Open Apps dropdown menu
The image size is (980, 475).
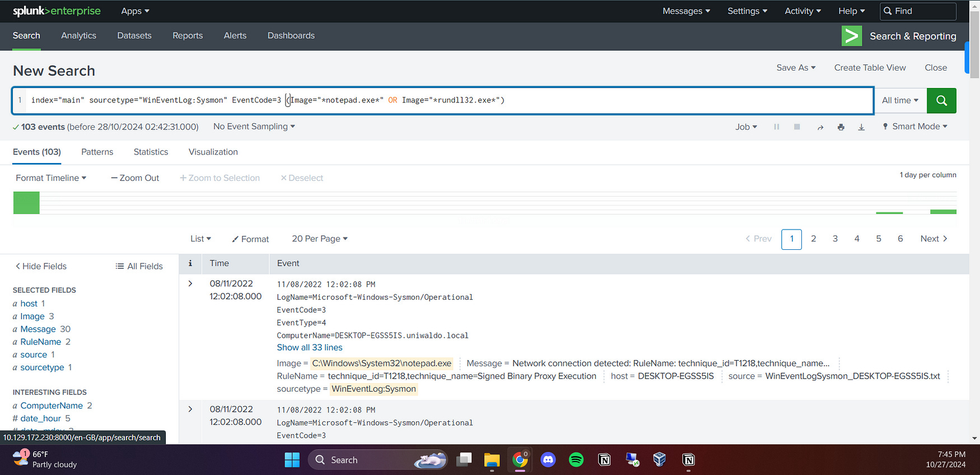coord(135,11)
